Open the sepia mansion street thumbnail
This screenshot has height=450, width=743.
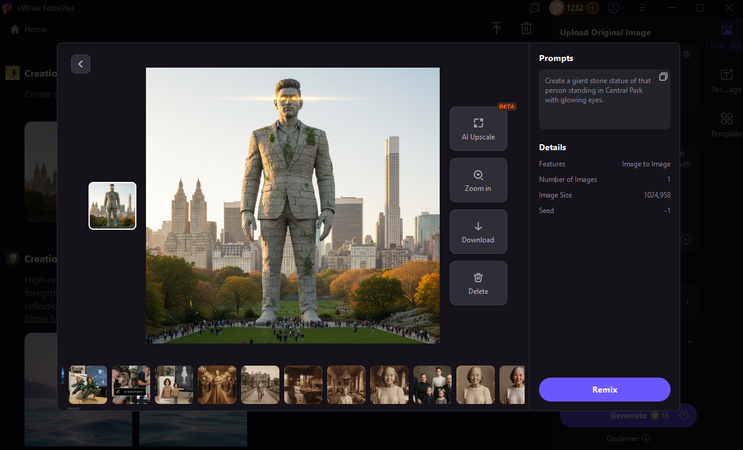[260, 385]
